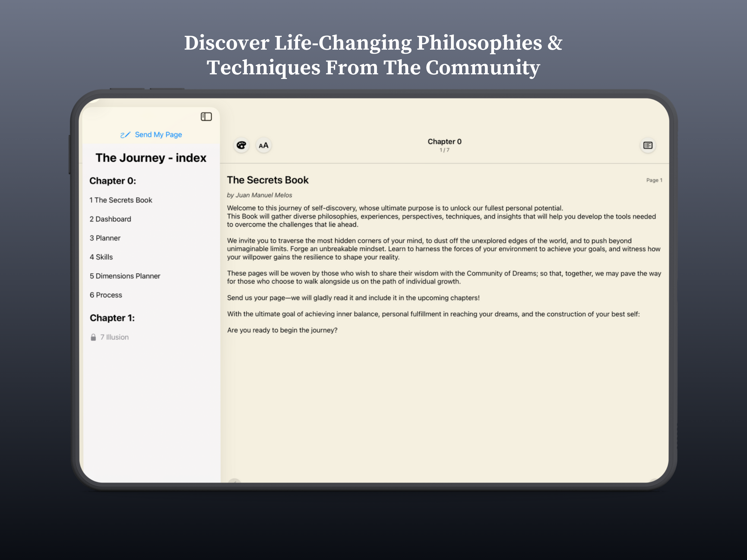Click the 1 / 7 page counter
Viewport: 747px width, 560px height.
click(444, 150)
